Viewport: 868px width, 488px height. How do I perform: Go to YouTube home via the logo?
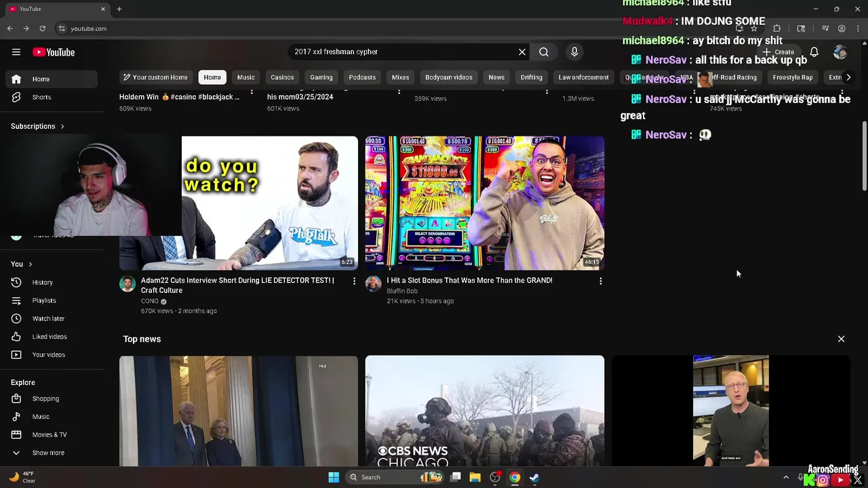[54, 52]
